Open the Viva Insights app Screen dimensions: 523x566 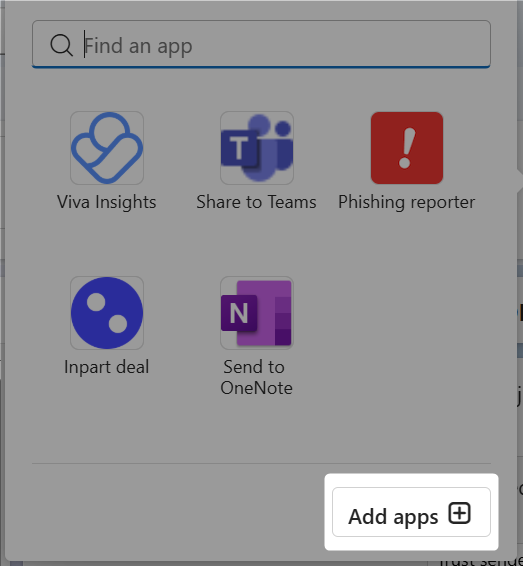(x=107, y=148)
